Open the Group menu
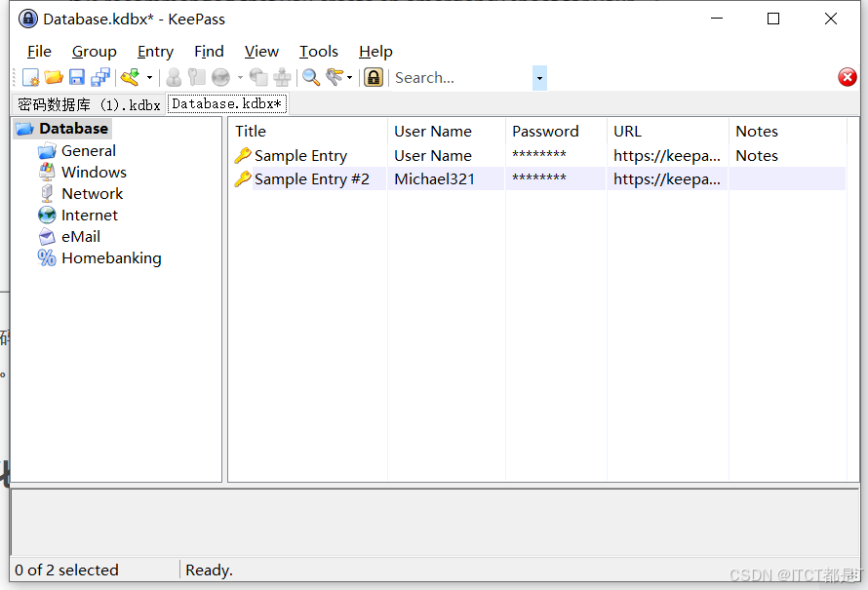This screenshot has height=590, width=868. [95, 52]
